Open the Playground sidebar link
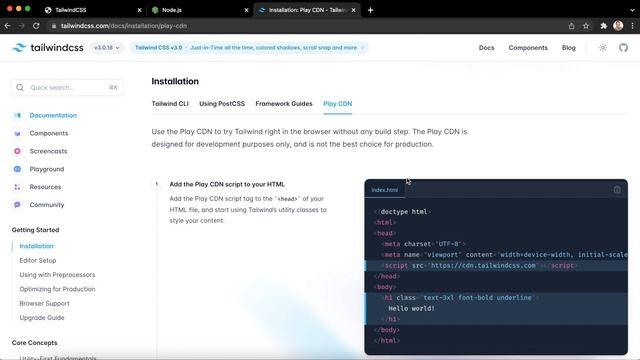The image size is (640, 360). coord(47,169)
